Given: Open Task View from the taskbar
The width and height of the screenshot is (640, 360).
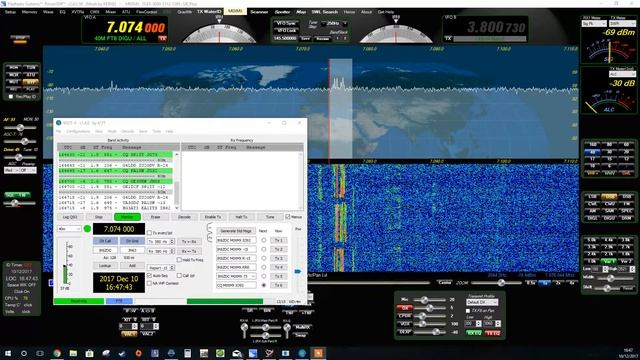Looking at the screenshot, I should coord(40,353).
